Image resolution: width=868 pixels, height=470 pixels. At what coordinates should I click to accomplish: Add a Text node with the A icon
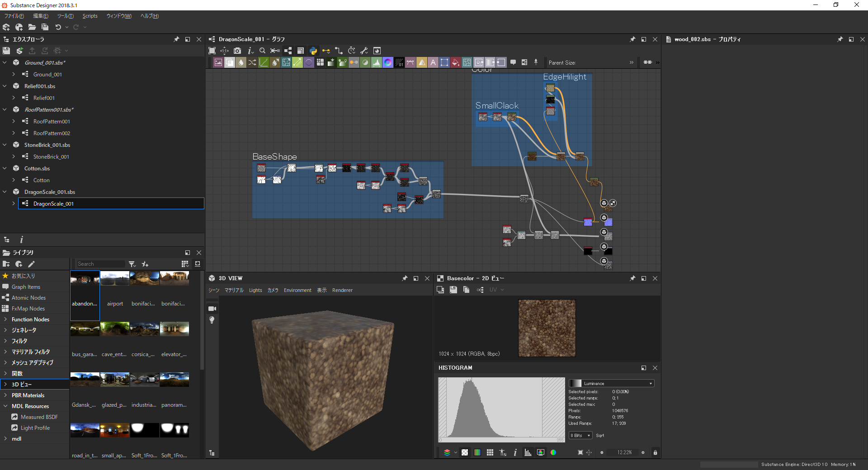click(x=433, y=62)
